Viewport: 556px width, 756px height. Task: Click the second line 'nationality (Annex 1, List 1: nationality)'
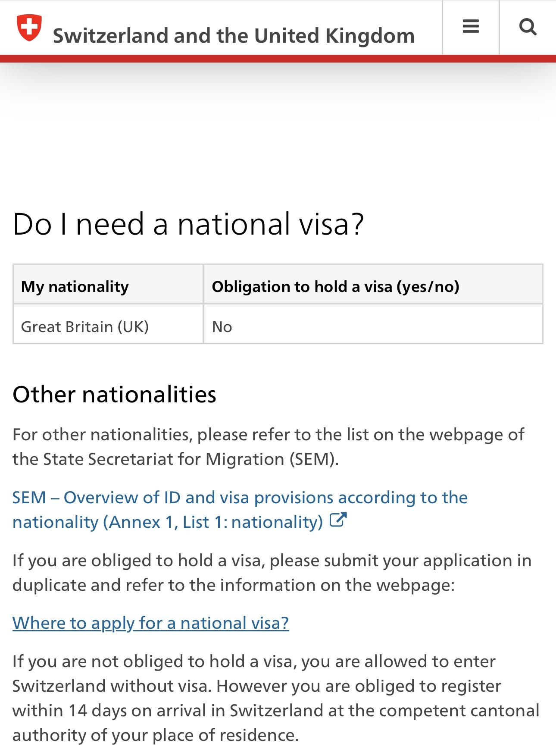pos(168,522)
